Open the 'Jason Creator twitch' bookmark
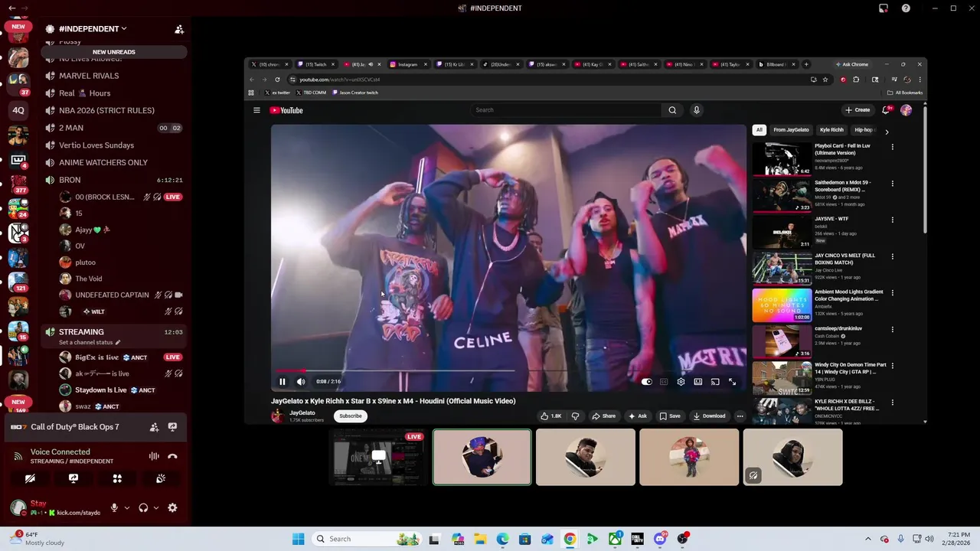This screenshot has width=980, height=551. (355, 93)
